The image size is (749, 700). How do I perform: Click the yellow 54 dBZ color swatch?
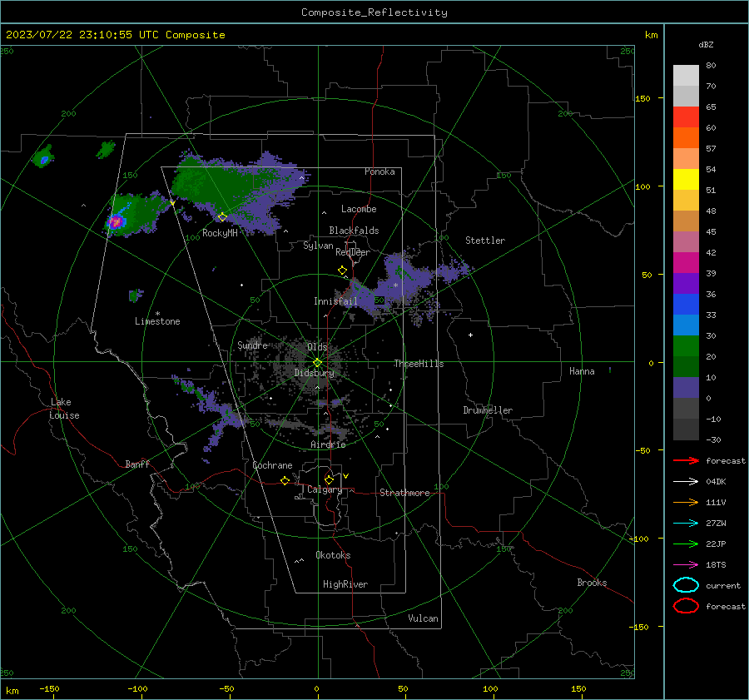[686, 179]
